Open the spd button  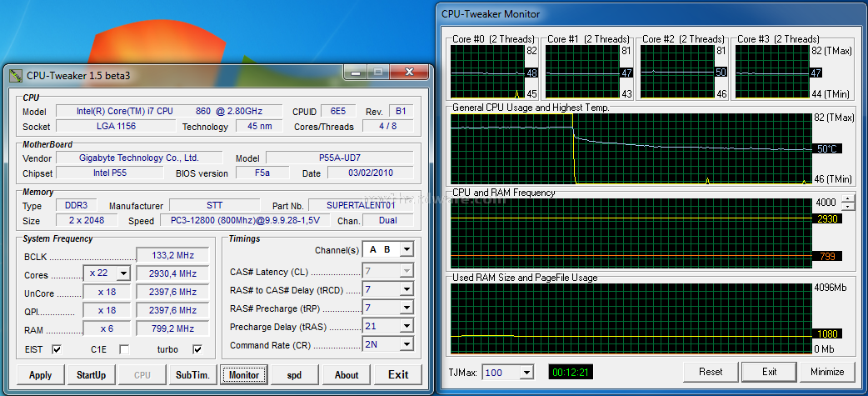295,375
